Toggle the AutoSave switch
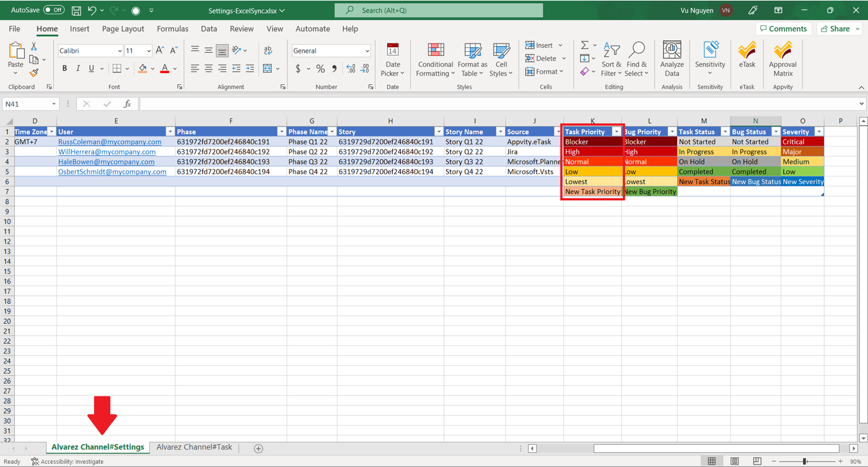 [54, 11]
